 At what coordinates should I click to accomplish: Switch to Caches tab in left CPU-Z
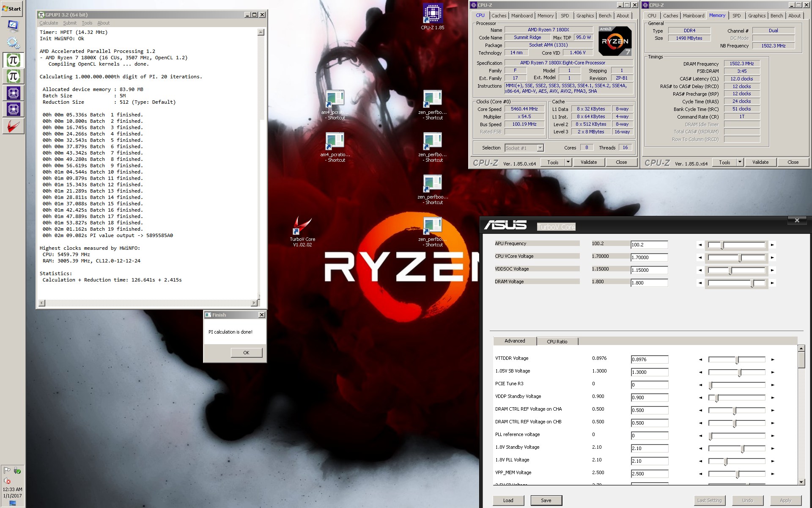pos(499,16)
